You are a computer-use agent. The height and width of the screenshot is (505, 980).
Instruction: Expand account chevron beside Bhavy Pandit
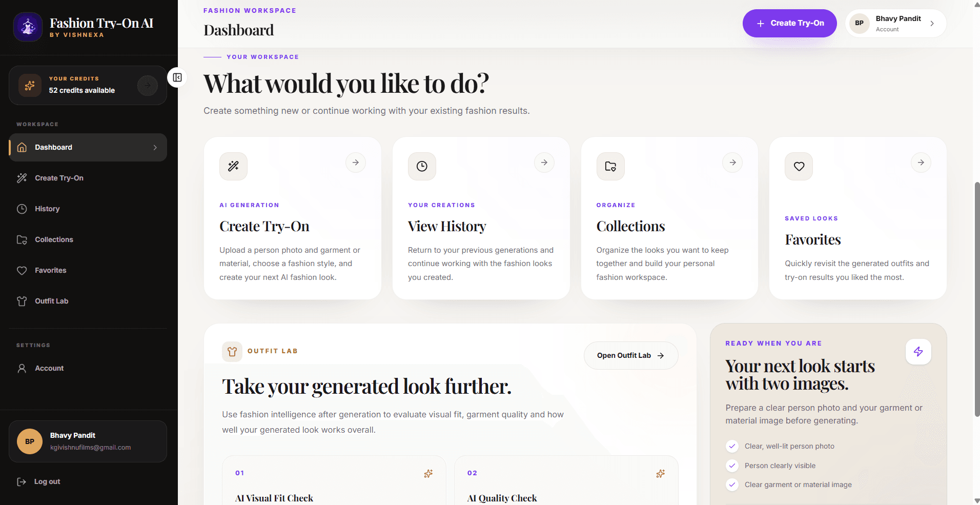[932, 23]
